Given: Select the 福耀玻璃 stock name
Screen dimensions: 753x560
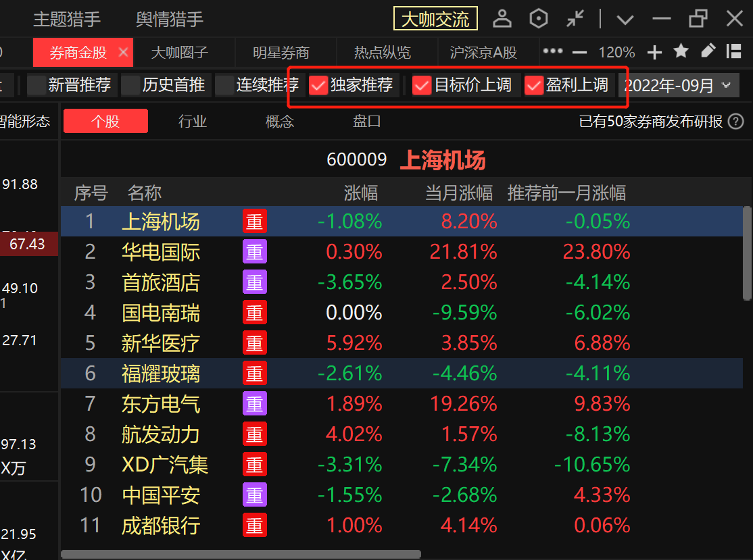Looking at the screenshot, I should coord(160,374).
